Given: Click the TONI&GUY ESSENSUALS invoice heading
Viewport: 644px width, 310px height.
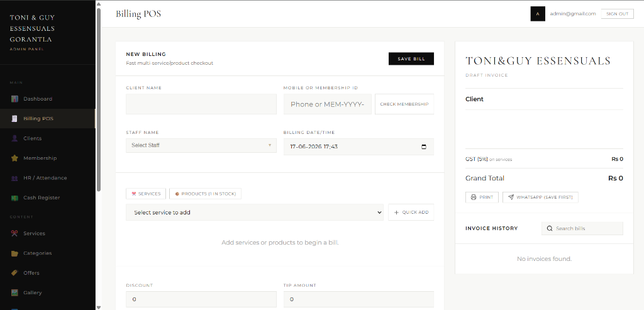Looking at the screenshot, I should point(538,61).
